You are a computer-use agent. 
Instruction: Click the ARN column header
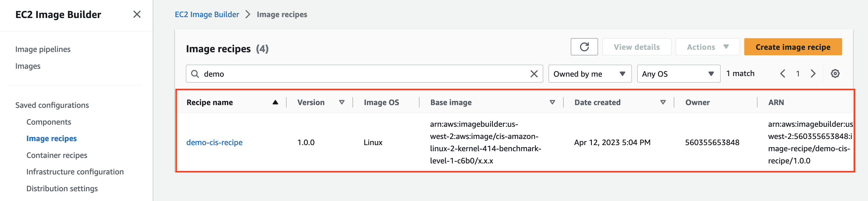pos(776,102)
